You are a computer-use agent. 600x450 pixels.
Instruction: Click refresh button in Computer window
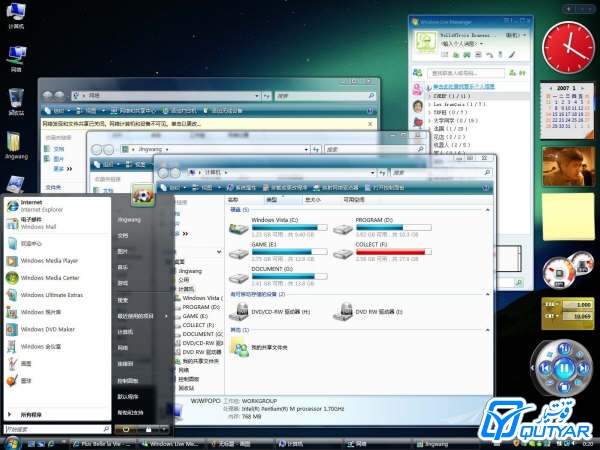click(x=382, y=173)
